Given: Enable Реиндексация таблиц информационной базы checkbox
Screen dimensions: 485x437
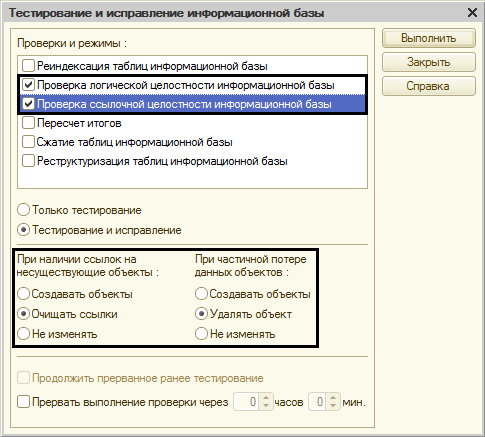Looking at the screenshot, I should [28, 66].
